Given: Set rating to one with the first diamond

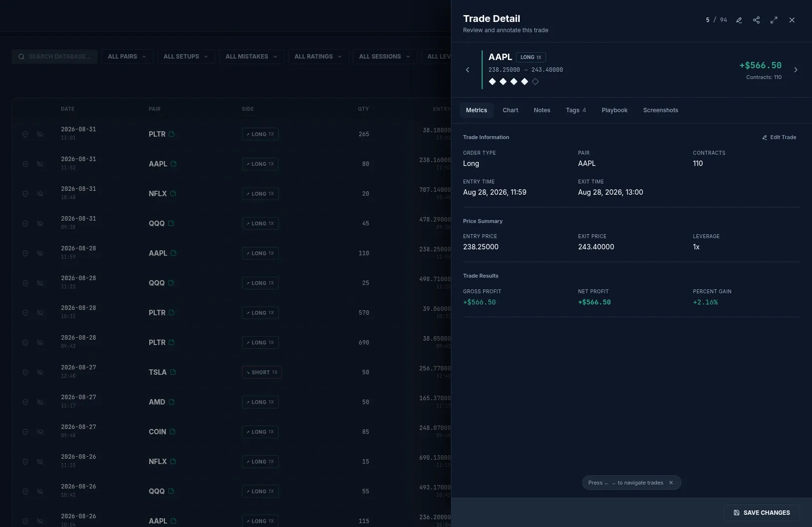Looking at the screenshot, I should pos(492,81).
